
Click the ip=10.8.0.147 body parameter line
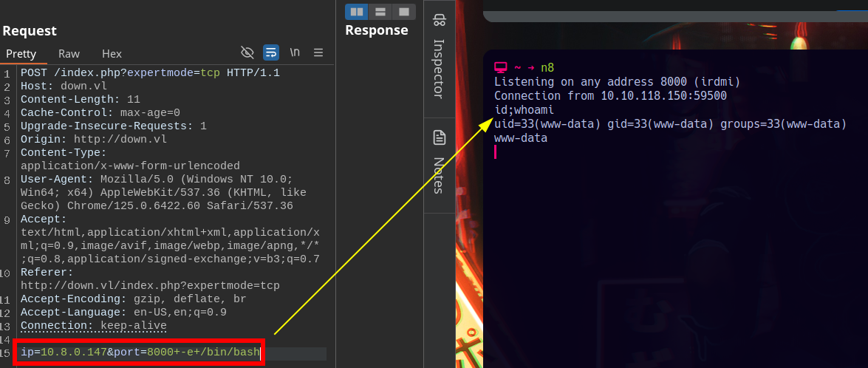pyautogui.click(x=140, y=352)
